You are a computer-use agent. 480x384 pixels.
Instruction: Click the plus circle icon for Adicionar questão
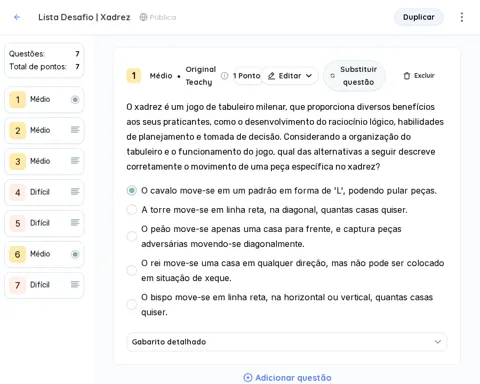[248, 377]
